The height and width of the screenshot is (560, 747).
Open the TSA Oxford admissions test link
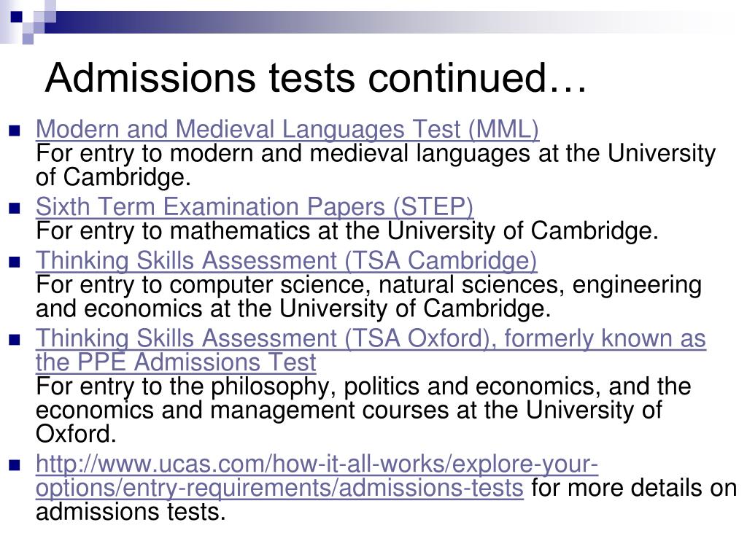pyautogui.click(x=371, y=350)
